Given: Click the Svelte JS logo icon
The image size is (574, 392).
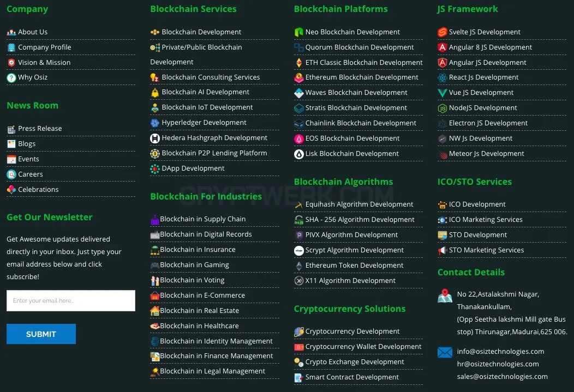Looking at the screenshot, I should point(442,32).
